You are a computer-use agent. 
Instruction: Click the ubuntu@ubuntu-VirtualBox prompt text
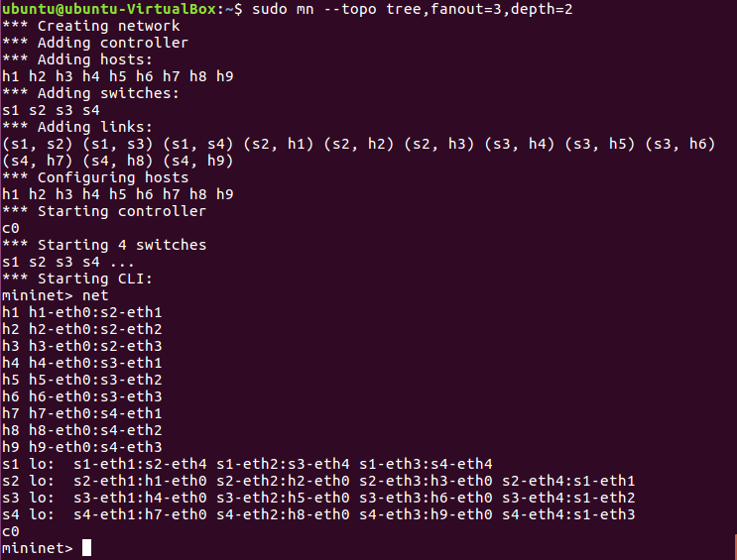[110, 9]
